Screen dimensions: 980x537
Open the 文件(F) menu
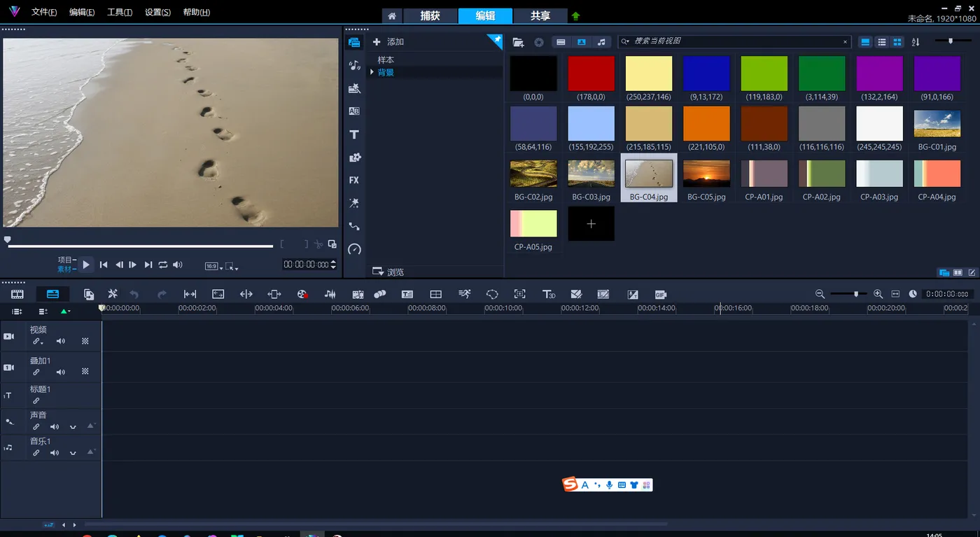click(x=44, y=13)
